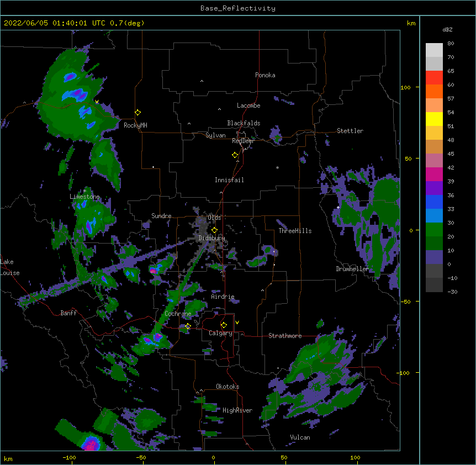The width and height of the screenshot is (476, 465).
Task: Click the RockyMH label
Action: [135, 125]
